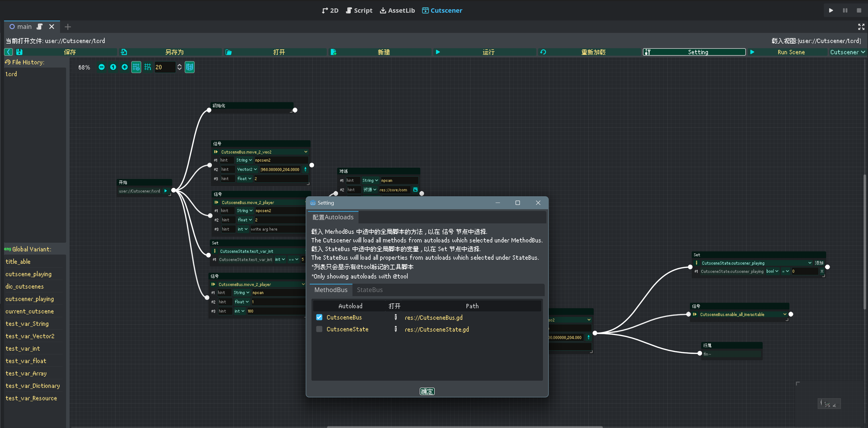Open Vector2 type dropdown in signal node

247,169
